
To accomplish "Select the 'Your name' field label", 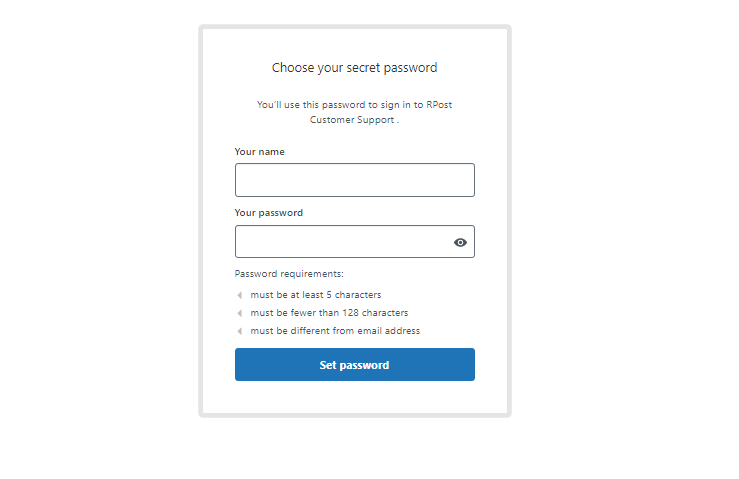I will 260,152.
